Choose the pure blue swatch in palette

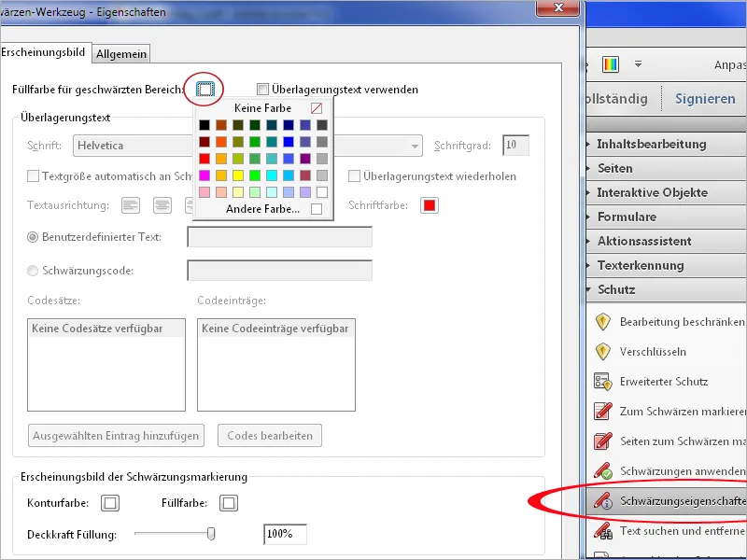[x=289, y=142]
